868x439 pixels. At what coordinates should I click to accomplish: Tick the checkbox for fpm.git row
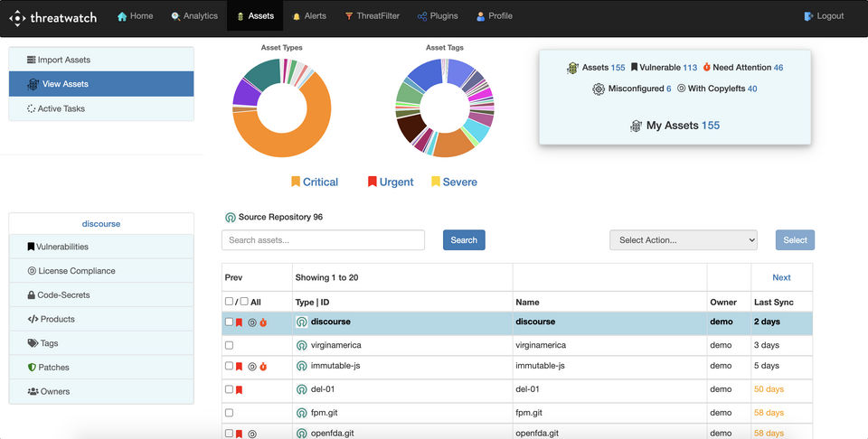pos(229,413)
